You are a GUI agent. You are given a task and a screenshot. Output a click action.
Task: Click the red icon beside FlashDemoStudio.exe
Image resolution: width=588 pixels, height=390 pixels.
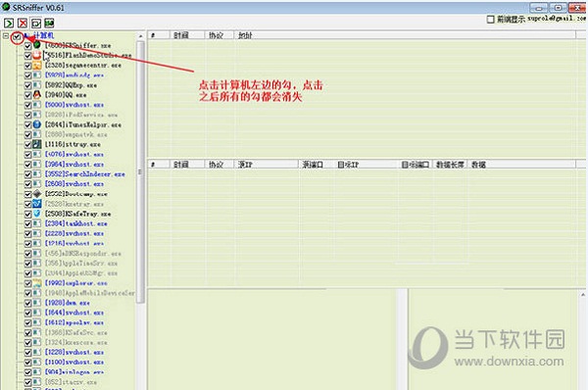pyautogui.click(x=37, y=55)
